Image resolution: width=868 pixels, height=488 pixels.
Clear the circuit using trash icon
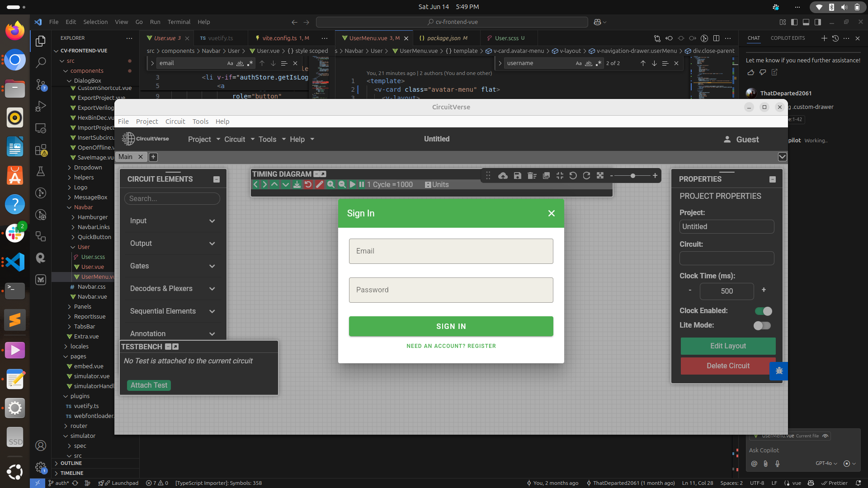tap(532, 175)
